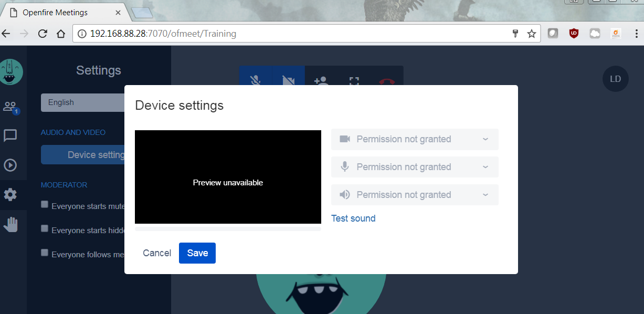Screen dimensions: 644x314
Task: Open audio output speaker dropdown
Action: coord(415,195)
